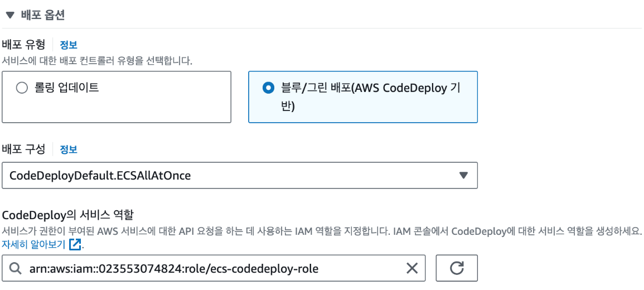Open 정보 link beside 배포 구성
Image resolution: width=644 pixels, height=290 pixels.
click(69, 149)
